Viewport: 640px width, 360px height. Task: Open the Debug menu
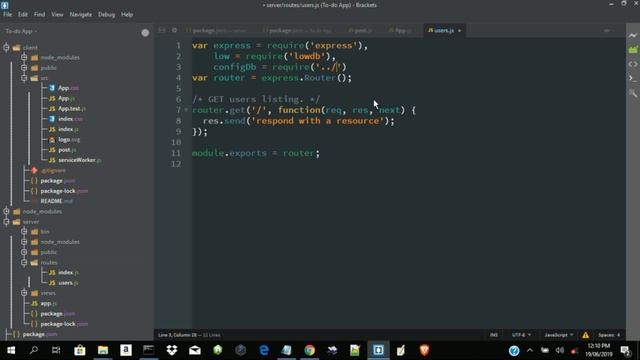[106, 14]
